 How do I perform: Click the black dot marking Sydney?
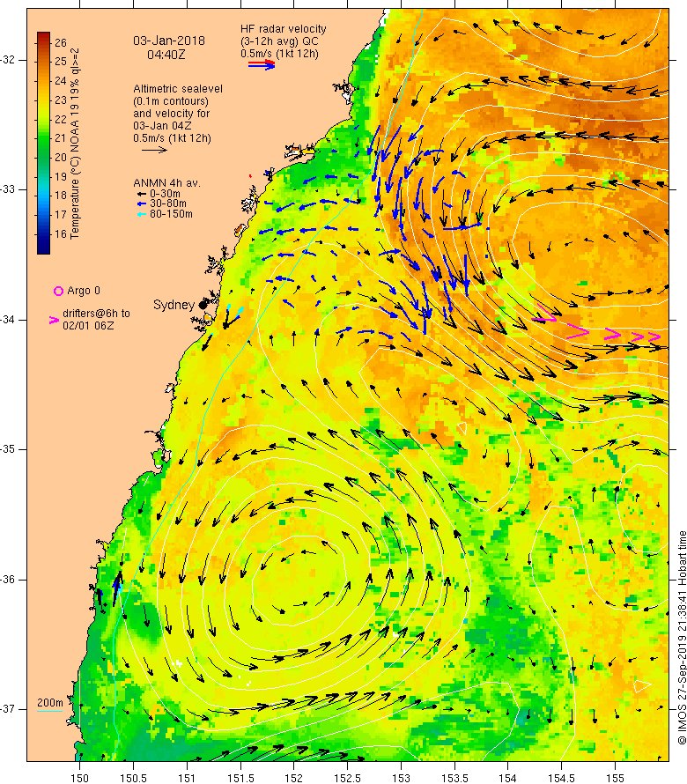tap(203, 305)
